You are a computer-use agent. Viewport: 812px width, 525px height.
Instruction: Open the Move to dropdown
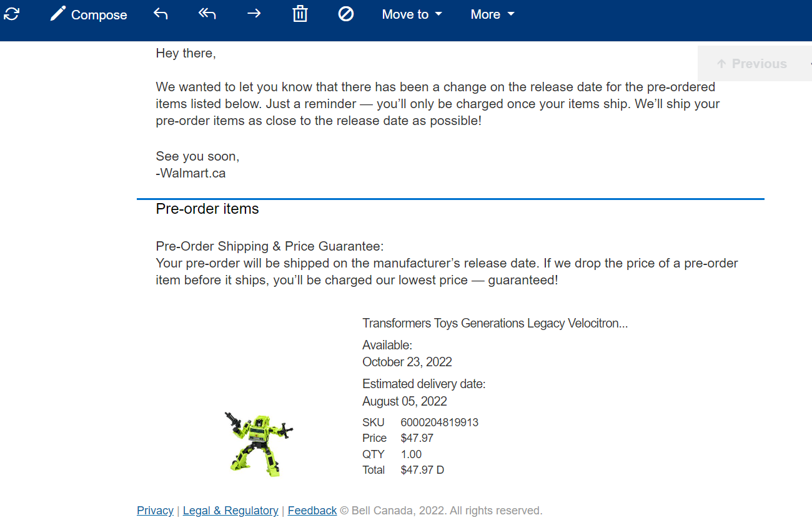pyautogui.click(x=412, y=14)
